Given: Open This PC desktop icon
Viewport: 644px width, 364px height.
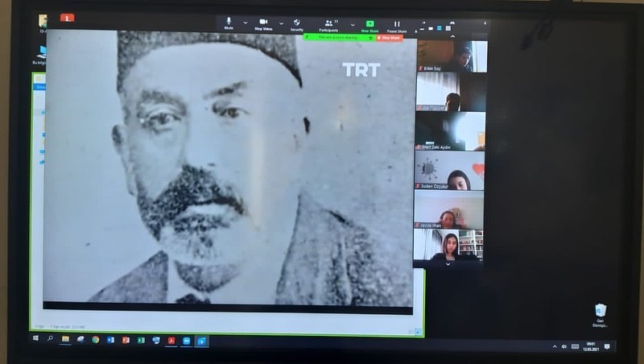Looking at the screenshot, I should [40, 56].
